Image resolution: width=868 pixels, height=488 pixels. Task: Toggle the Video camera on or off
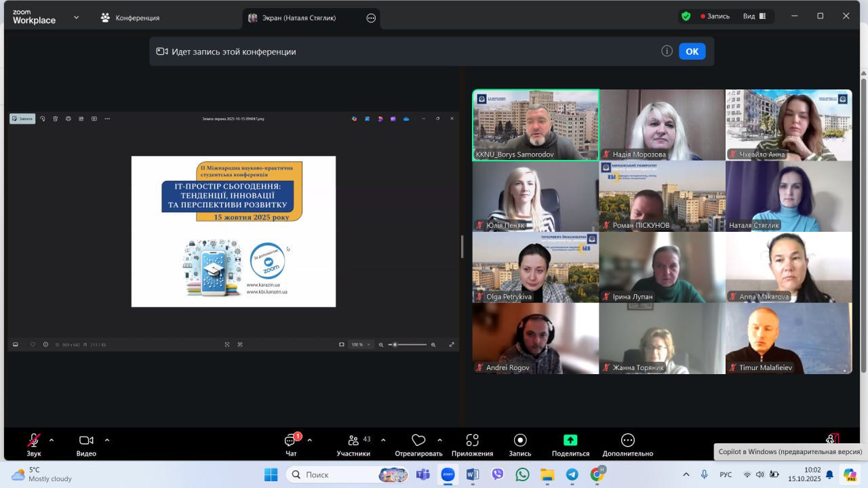point(86,441)
